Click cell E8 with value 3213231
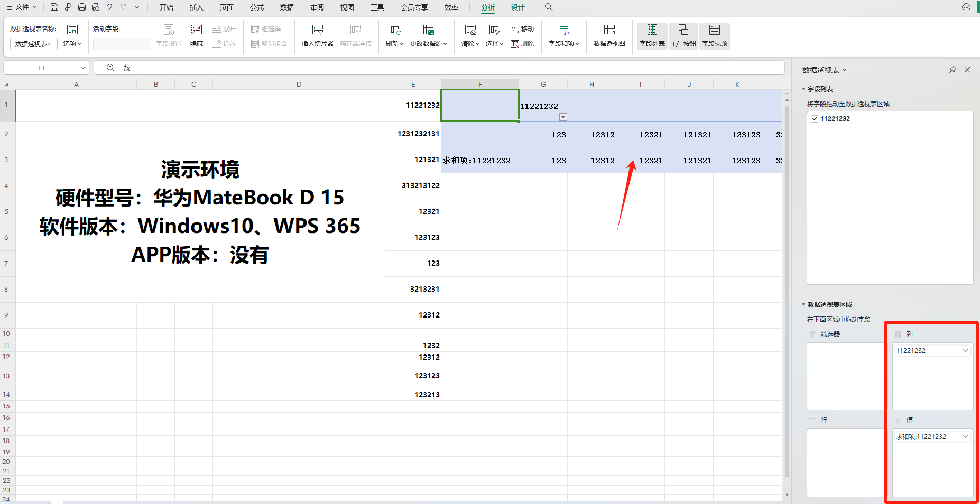980x504 pixels. 413,289
